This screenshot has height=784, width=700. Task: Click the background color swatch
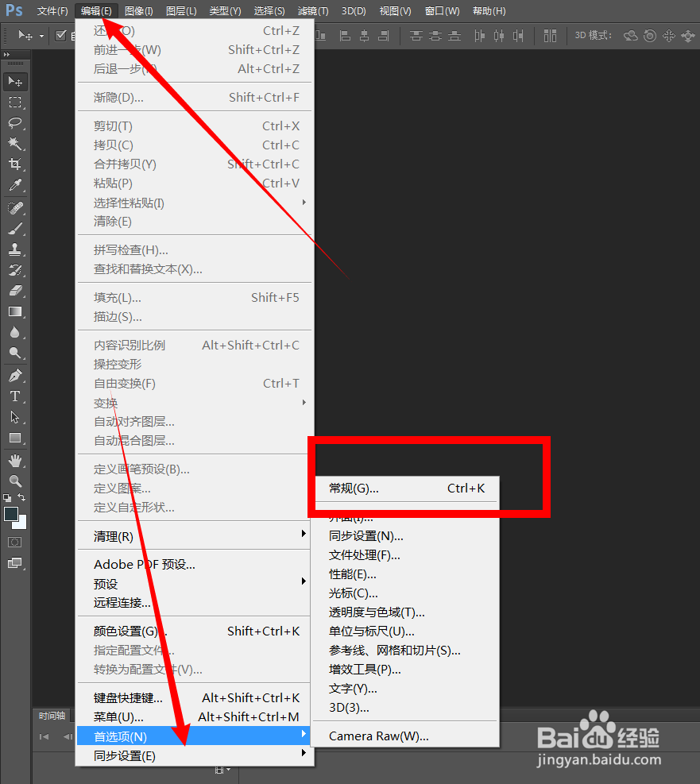point(22,524)
